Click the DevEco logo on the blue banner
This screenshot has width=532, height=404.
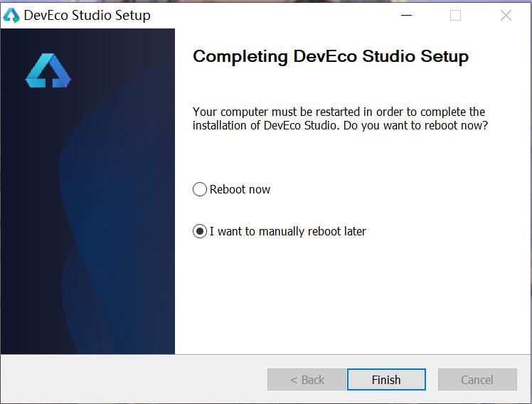tap(48, 71)
